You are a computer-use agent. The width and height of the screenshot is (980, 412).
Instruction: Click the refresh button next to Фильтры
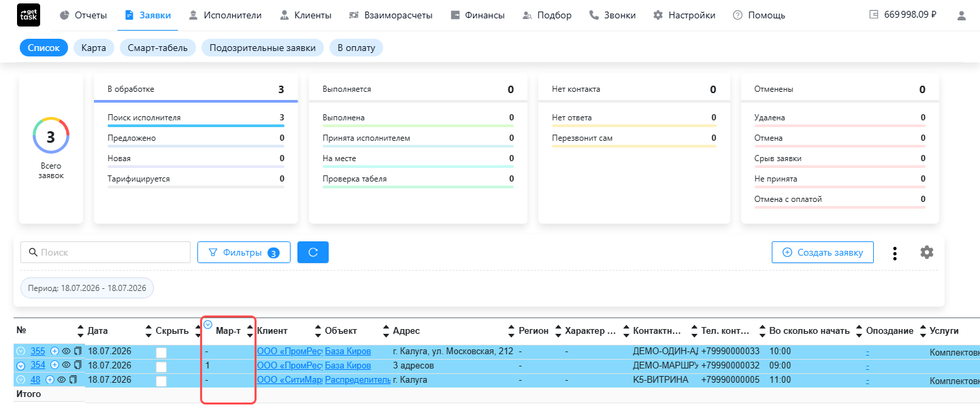313,252
